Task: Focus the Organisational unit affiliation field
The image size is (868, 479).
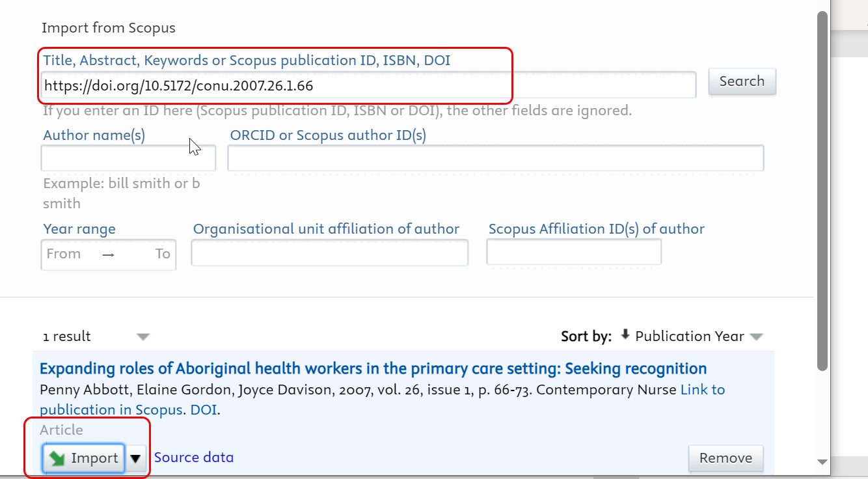Action: 329,253
